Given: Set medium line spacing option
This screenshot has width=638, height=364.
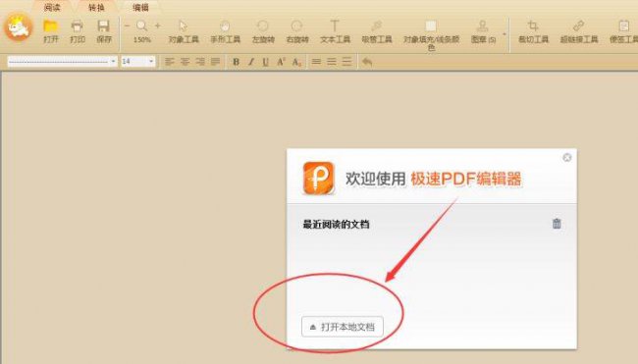Looking at the screenshot, I should (x=332, y=62).
